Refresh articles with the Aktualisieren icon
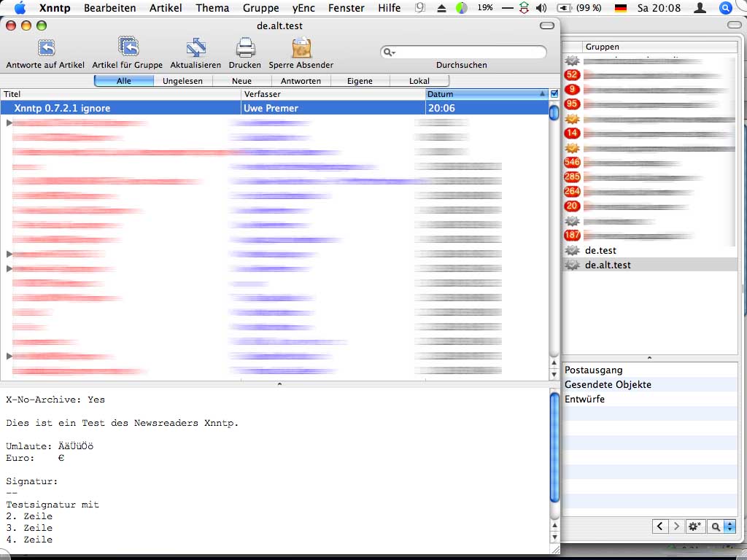 196,49
